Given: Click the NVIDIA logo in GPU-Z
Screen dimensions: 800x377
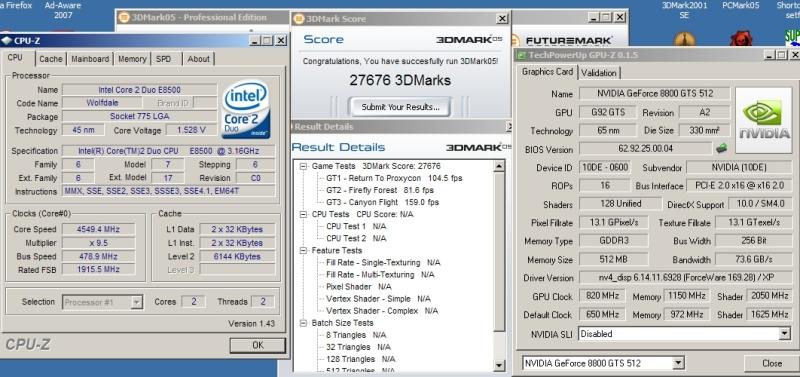Looking at the screenshot, I should [x=764, y=120].
